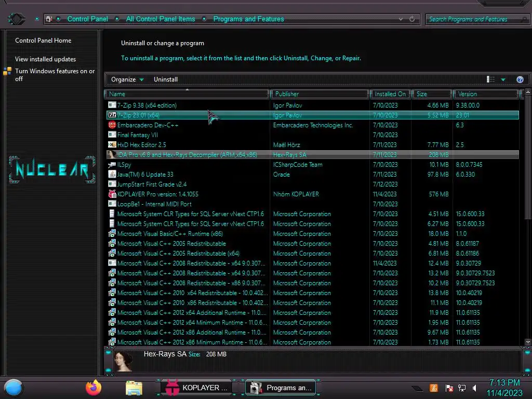Open arrow before Programs and Features breadcrumb
Viewport: 532px width, 399px height.
pyautogui.click(x=204, y=19)
